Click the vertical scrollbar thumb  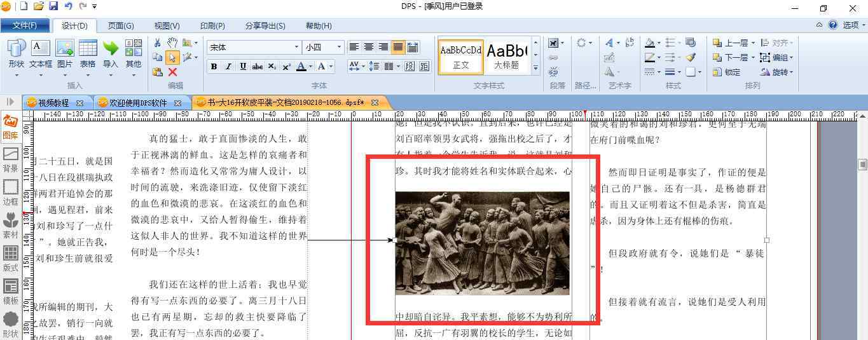(x=863, y=165)
